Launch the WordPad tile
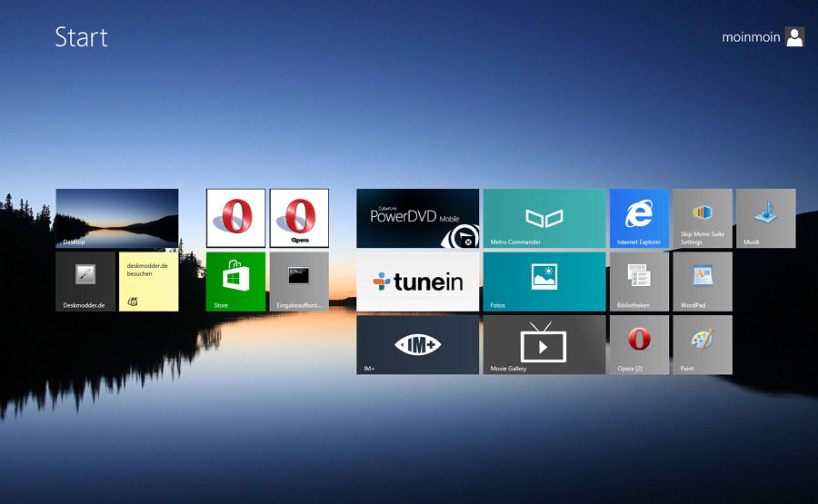The image size is (818, 504). coord(703,282)
